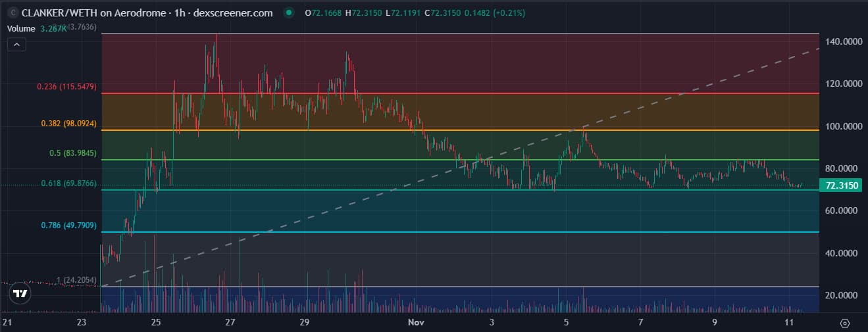Click date 25 on the time axis

point(156,323)
